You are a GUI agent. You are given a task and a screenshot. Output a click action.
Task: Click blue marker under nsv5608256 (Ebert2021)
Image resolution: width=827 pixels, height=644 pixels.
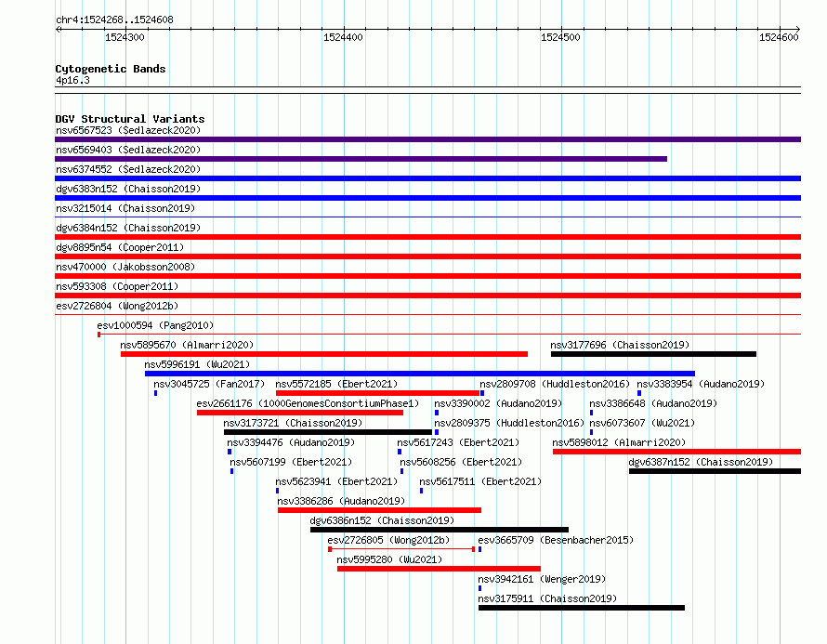[x=402, y=471]
